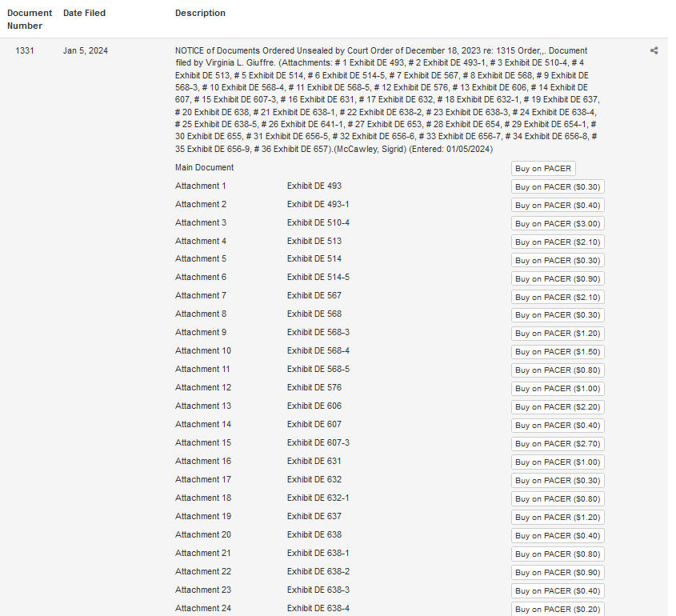Buy Attachment 19 Exhibit DE 637 on PACER

(x=558, y=518)
